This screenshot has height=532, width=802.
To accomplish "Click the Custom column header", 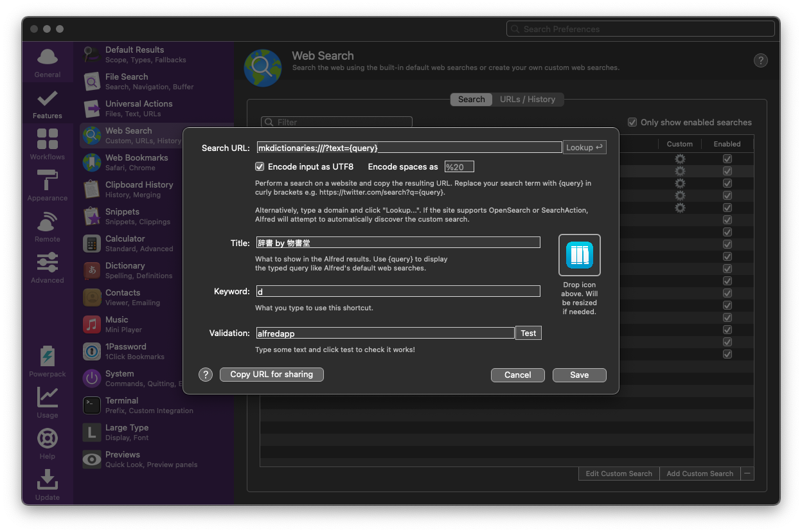I will click(x=680, y=144).
